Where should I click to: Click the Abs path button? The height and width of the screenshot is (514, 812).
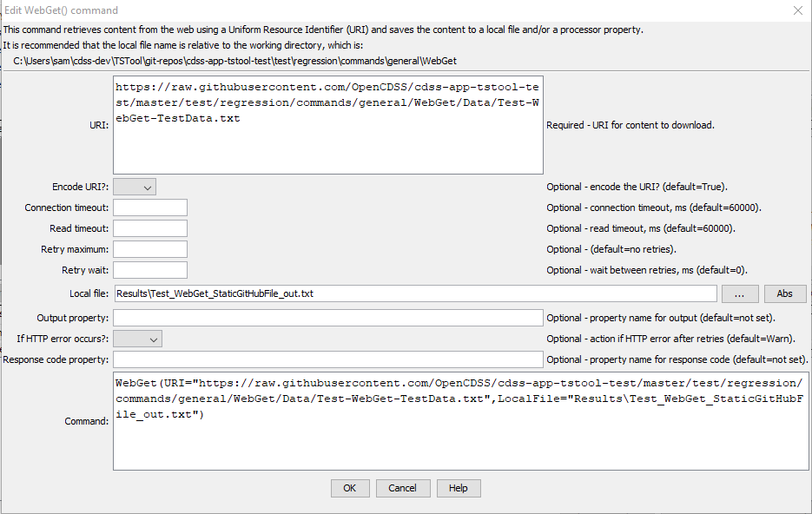pos(784,293)
